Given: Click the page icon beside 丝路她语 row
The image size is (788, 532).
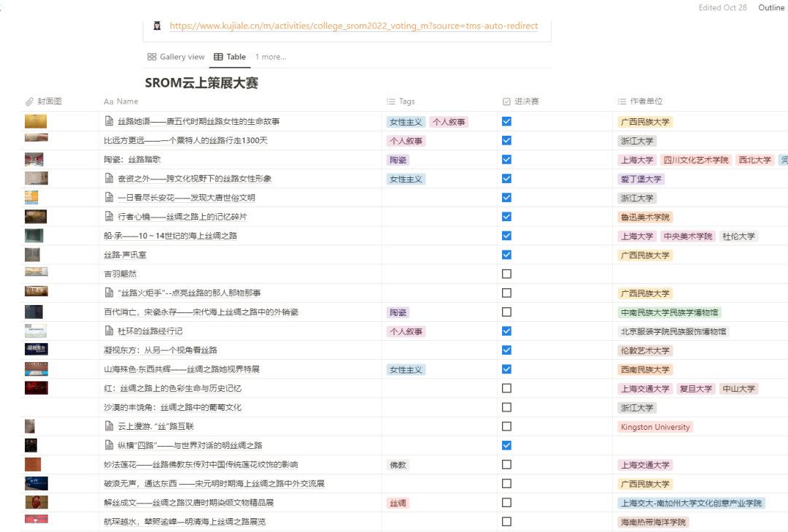Looking at the screenshot, I should (x=109, y=122).
